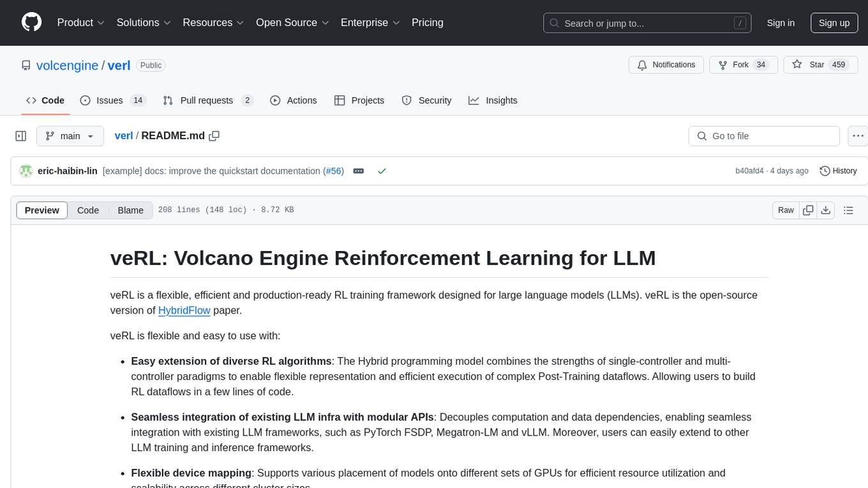Open the outline list icon
The height and width of the screenshot is (488, 868).
coord(848,210)
